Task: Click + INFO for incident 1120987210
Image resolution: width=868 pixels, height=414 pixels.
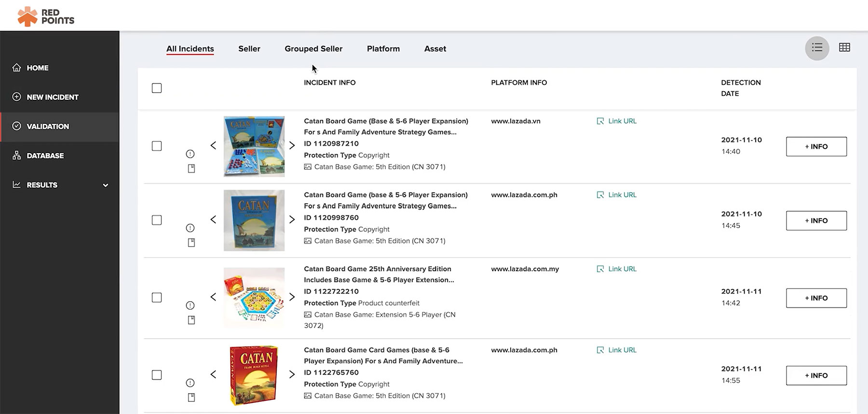Action: click(816, 147)
